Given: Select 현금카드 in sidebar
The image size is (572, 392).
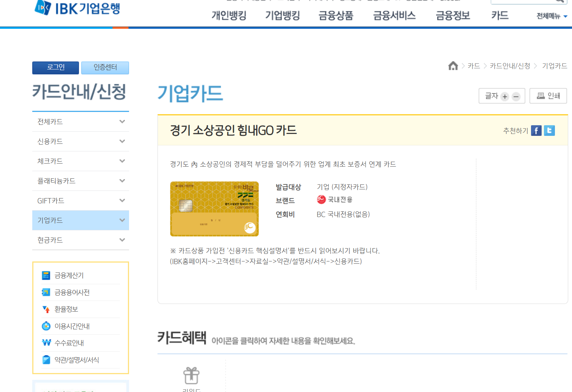Looking at the screenshot, I should tap(80, 240).
